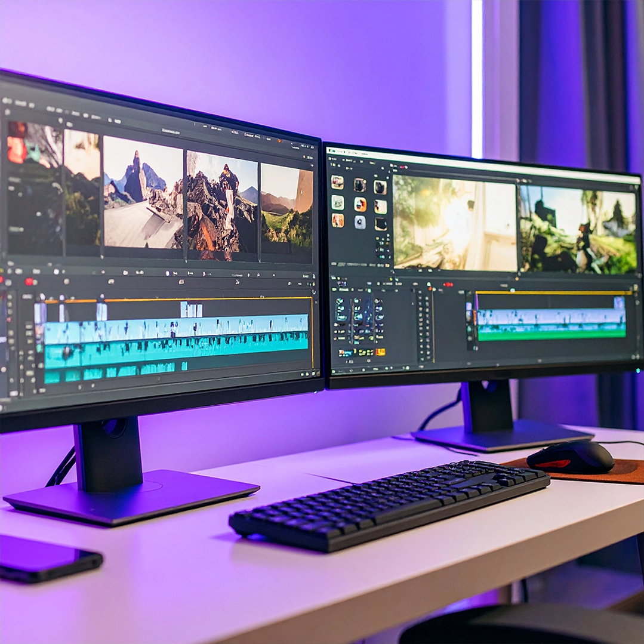This screenshot has width=644, height=644.
Task: Click the center icon in the 3x3 media grid
Action: (x=360, y=204)
